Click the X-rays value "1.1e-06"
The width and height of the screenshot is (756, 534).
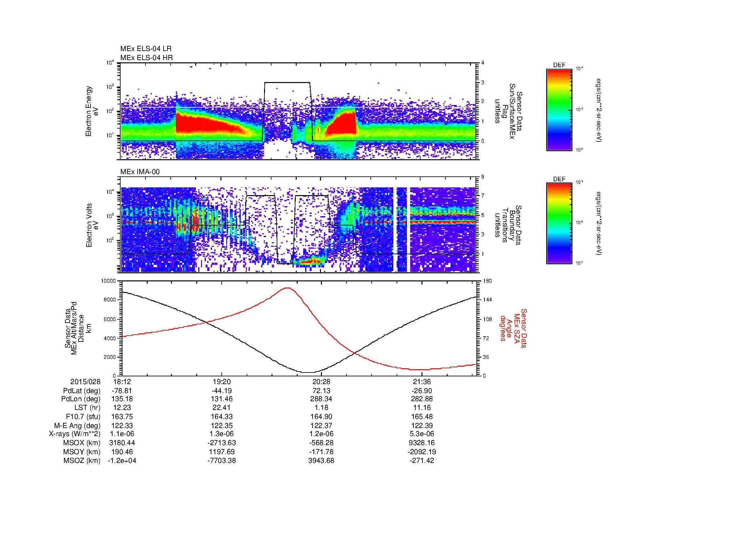[122, 434]
